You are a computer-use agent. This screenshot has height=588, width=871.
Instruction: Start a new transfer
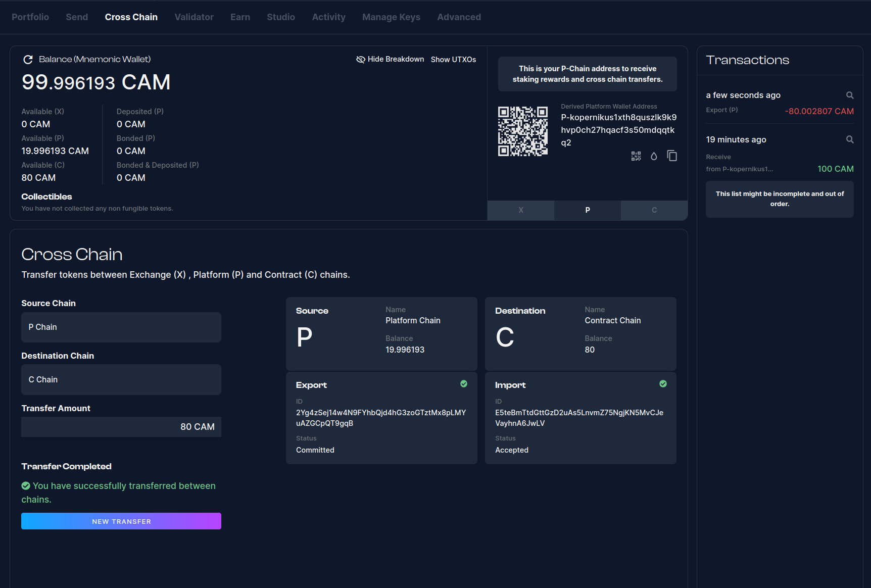click(x=121, y=521)
